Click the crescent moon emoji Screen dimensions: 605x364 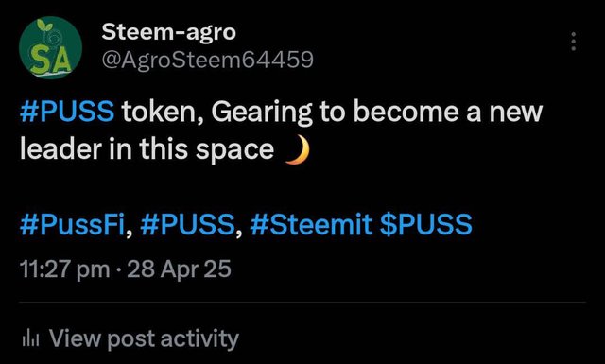coord(298,150)
